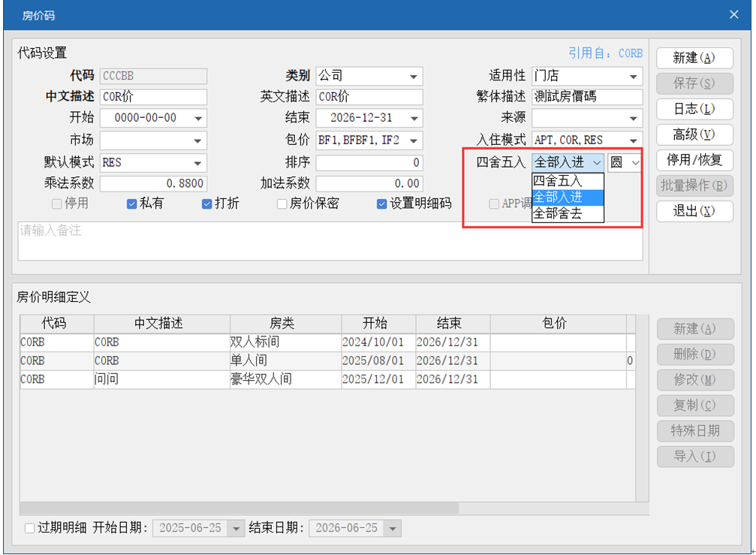
Task: Click the 请输入备注 remarks text area
Action: point(330,241)
